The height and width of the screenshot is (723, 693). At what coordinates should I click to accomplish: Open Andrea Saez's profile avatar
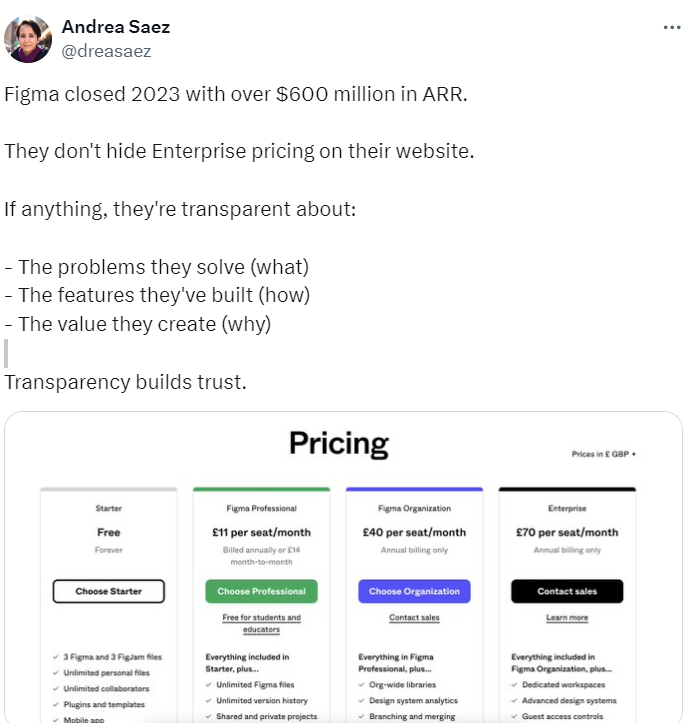pos(28,39)
